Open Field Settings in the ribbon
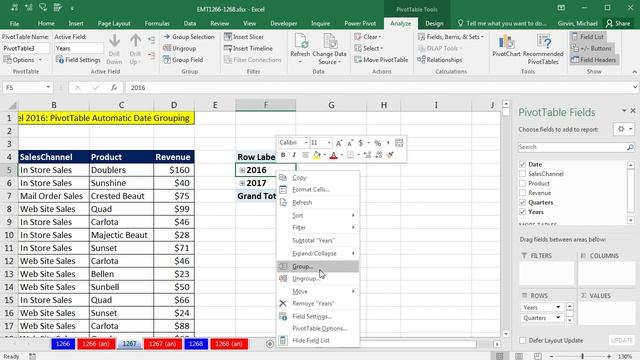 point(78,60)
